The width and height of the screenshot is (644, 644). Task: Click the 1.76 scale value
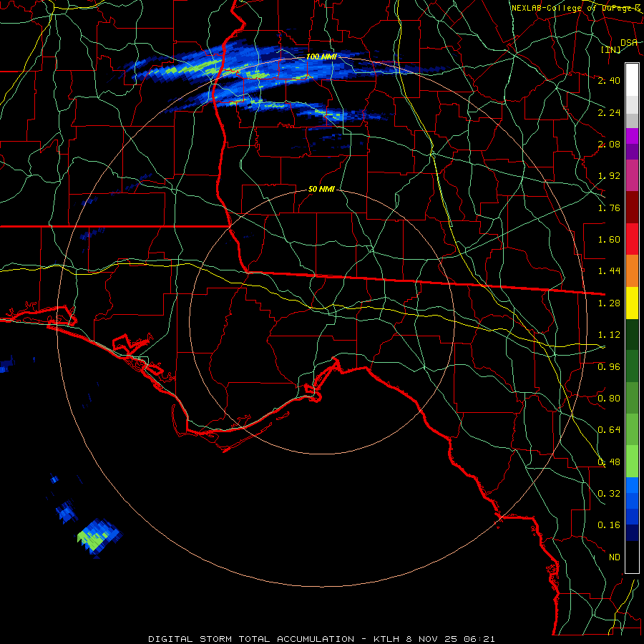[x=609, y=208]
